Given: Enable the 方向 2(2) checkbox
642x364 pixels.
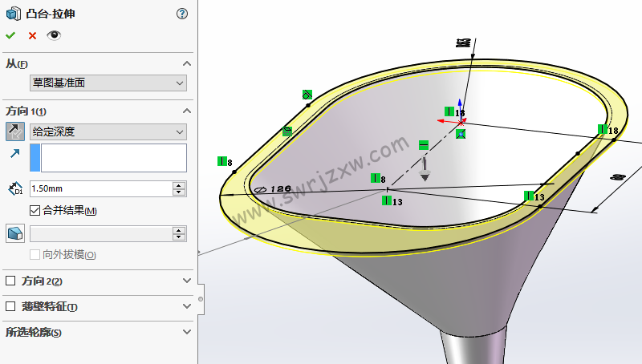Looking at the screenshot, I should tap(10, 281).
